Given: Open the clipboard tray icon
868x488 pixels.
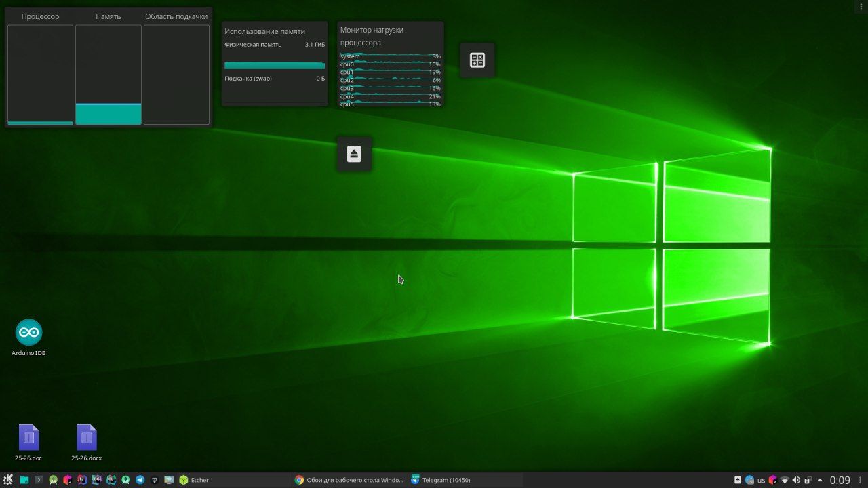Looking at the screenshot, I should coord(808,480).
